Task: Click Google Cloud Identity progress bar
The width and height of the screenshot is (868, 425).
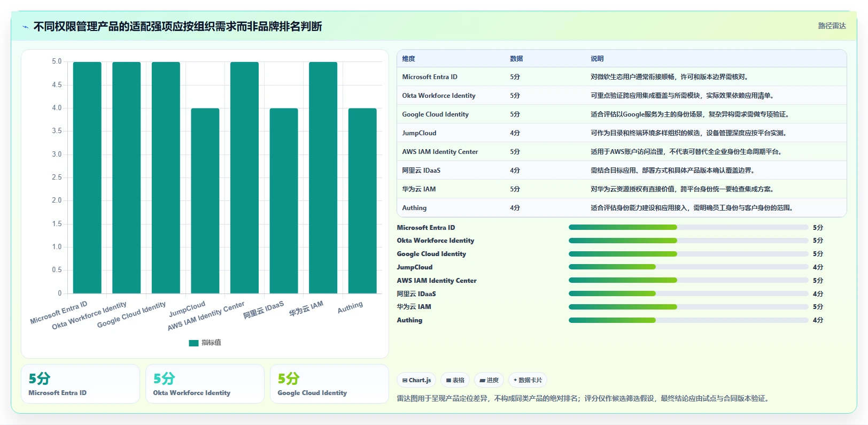Action: click(x=688, y=254)
